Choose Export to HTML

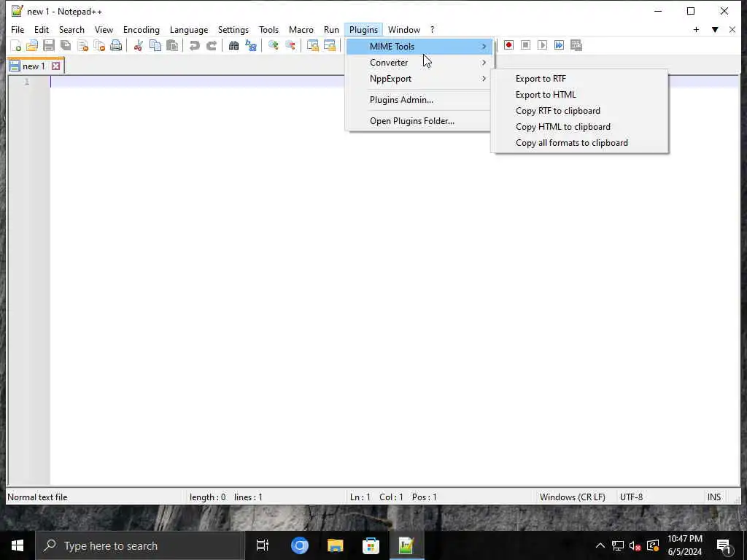[x=580, y=95]
